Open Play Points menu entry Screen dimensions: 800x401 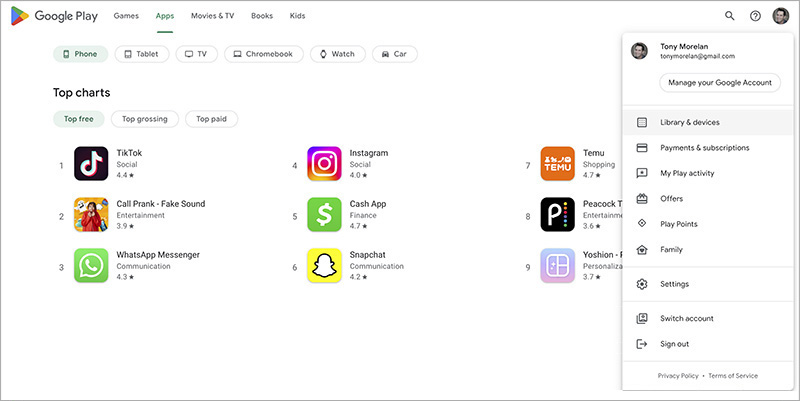[708, 224]
